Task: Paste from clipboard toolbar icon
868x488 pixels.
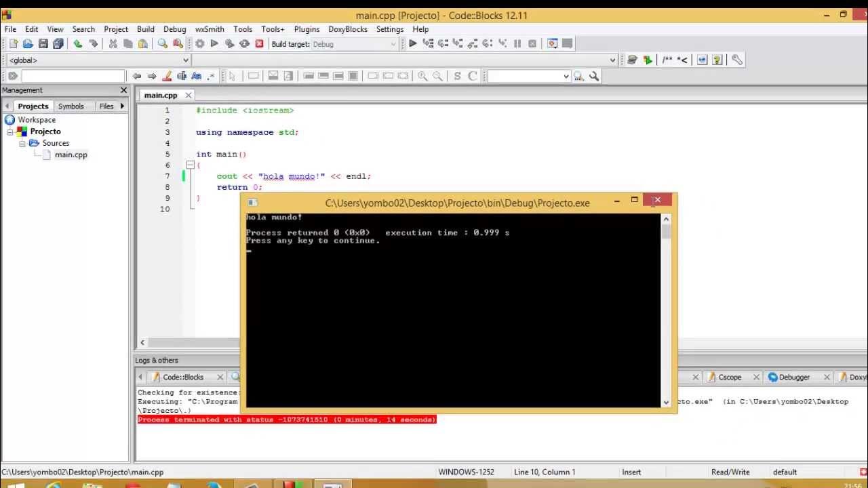Action: (142, 44)
